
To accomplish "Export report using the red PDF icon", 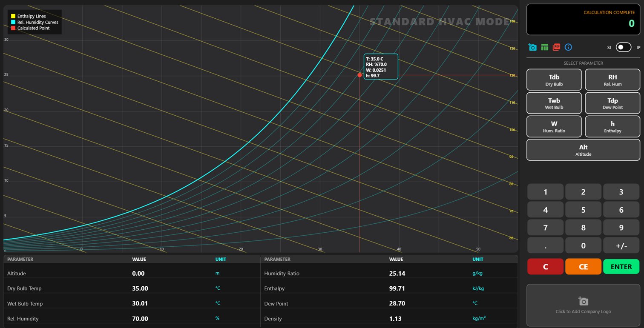I will pos(556,47).
